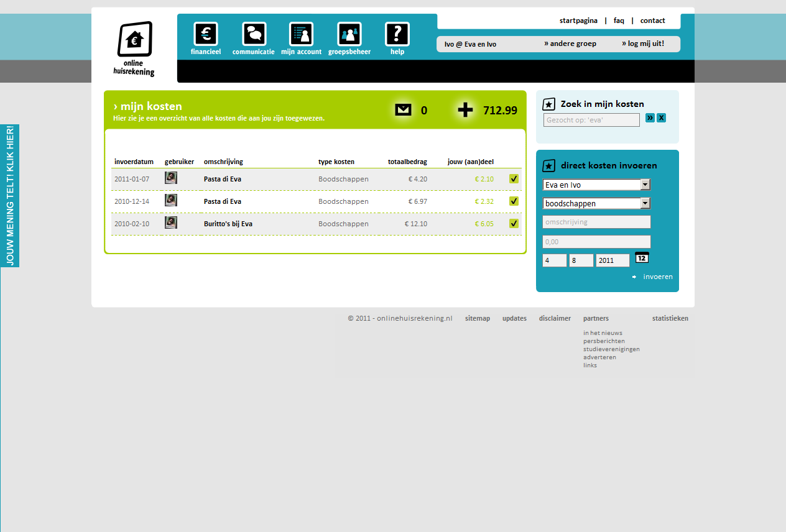The image size is (786, 532).
Task: Open the 'andere groep' group switcher
Action: (570, 44)
